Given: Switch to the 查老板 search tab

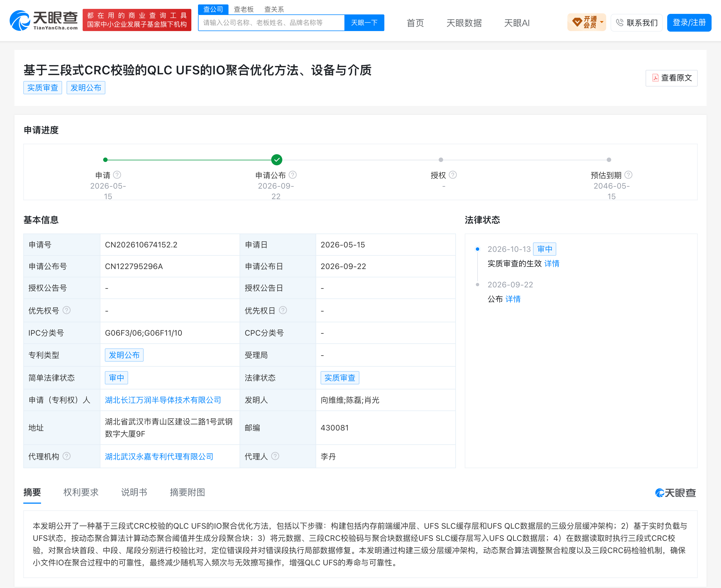Looking at the screenshot, I should 243,9.
